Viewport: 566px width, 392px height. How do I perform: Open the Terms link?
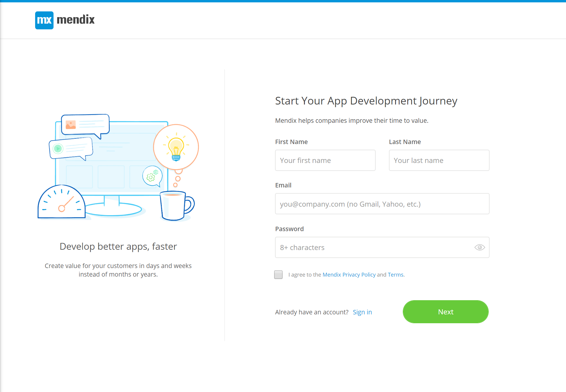coord(396,275)
